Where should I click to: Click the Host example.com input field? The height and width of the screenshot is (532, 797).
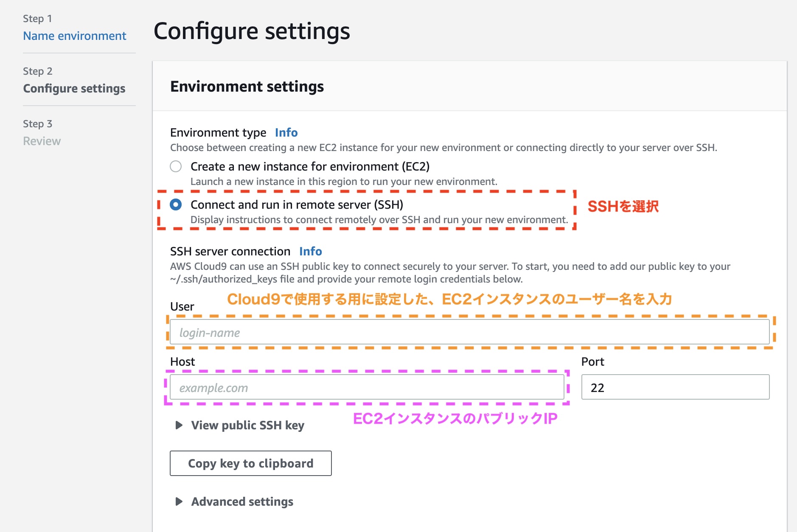pos(367,387)
